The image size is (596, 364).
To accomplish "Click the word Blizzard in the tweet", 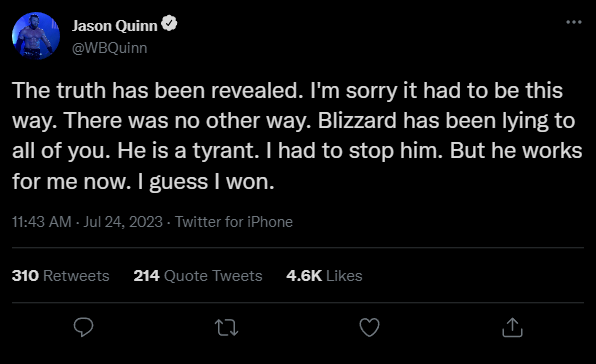I will coord(357,121).
